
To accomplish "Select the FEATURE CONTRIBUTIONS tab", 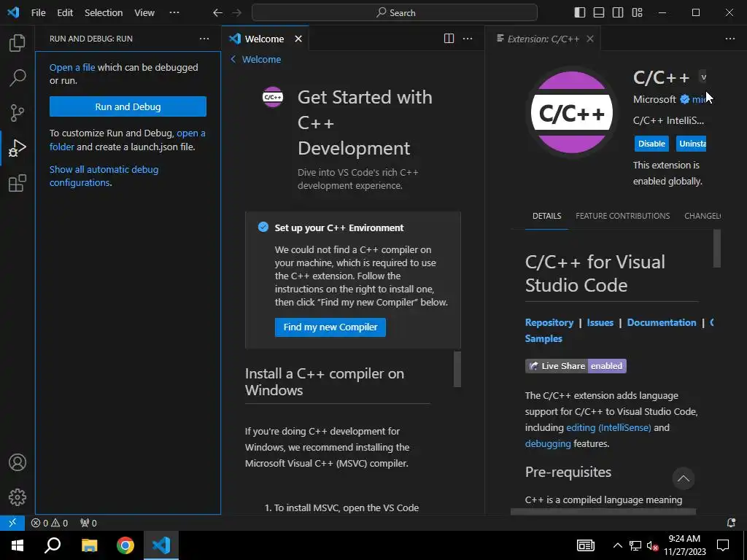I will [x=622, y=216].
